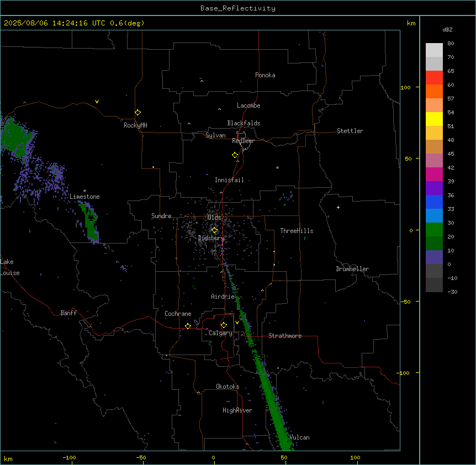Pick the yellow 51-54 dBZ legend swatch
The image size is (476, 465).
pos(434,119)
